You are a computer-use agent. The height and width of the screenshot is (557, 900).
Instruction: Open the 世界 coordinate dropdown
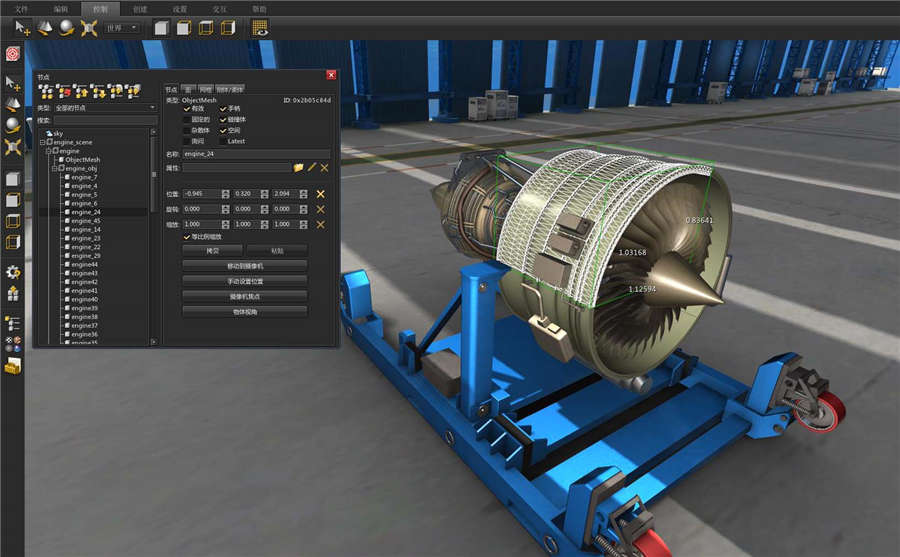click(x=122, y=28)
